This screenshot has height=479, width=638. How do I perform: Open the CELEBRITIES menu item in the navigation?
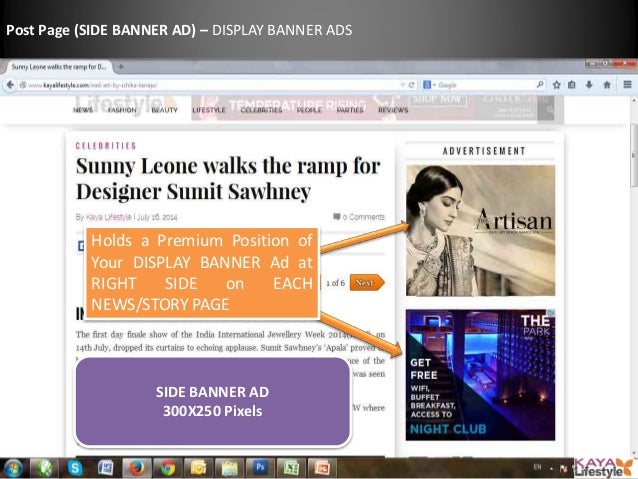click(261, 110)
